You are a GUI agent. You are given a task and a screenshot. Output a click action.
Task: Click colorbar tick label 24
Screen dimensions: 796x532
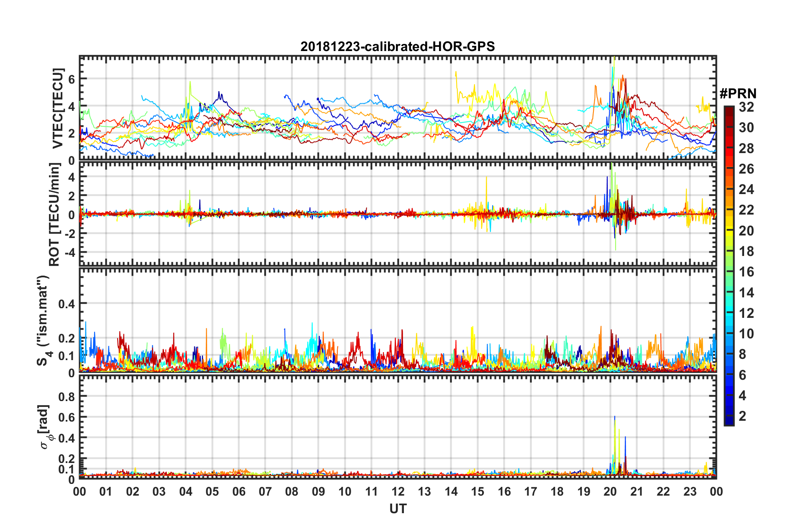(746, 189)
